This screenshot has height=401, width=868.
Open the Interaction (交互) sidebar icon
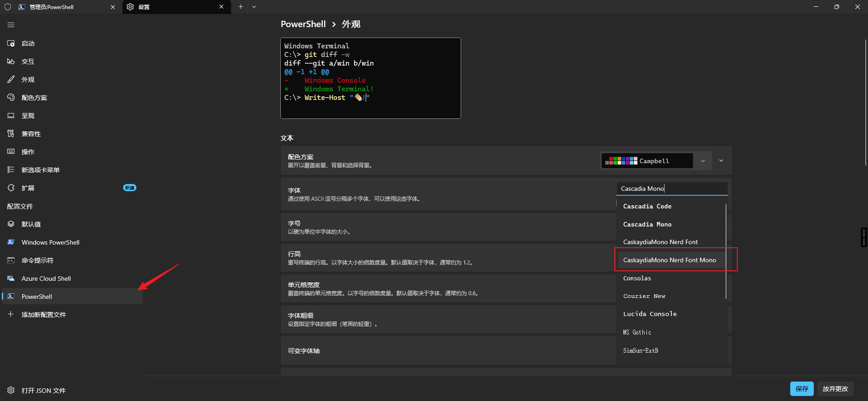pos(11,61)
